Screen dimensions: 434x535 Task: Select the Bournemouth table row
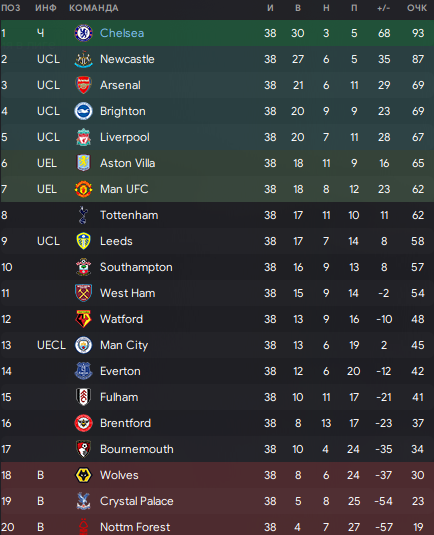click(x=217, y=449)
